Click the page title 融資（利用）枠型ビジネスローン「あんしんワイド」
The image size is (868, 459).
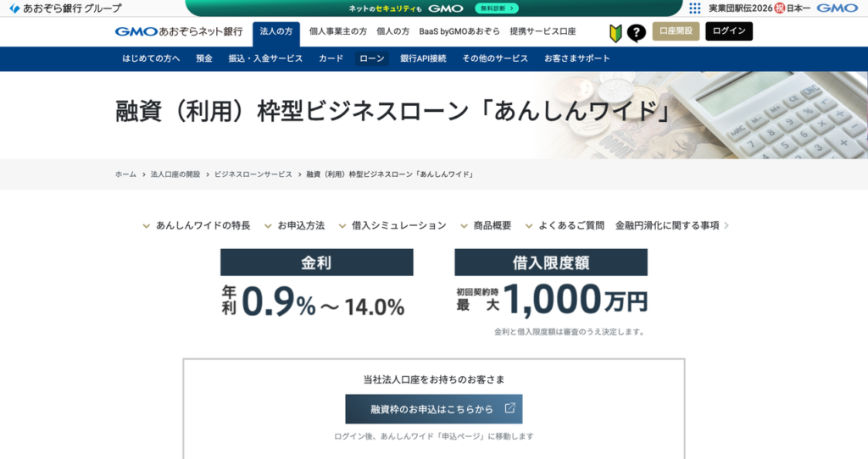[x=393, y=111]
